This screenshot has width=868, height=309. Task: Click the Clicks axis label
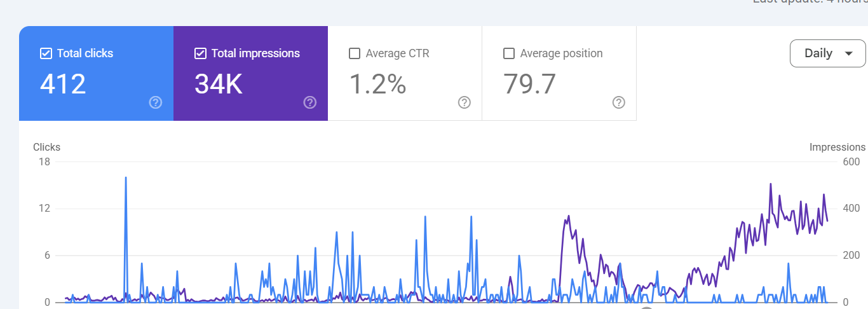click(47, 147)
